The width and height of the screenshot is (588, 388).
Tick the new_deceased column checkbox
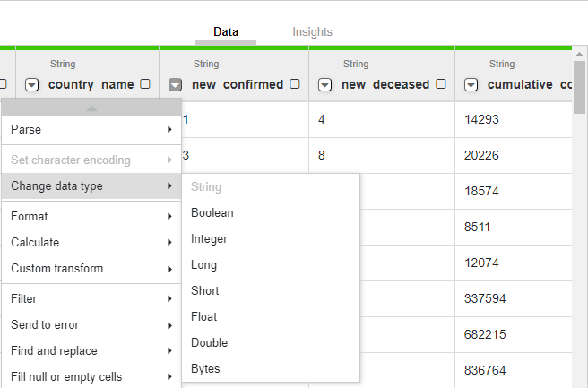pyautogui.click(x=440, y=85)
